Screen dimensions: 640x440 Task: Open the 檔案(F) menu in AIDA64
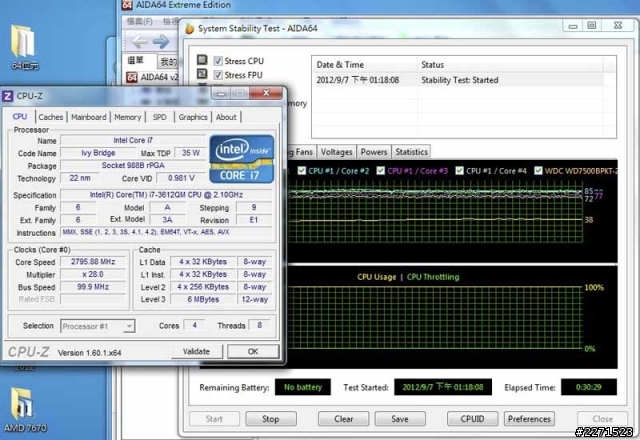click(140, 21)
